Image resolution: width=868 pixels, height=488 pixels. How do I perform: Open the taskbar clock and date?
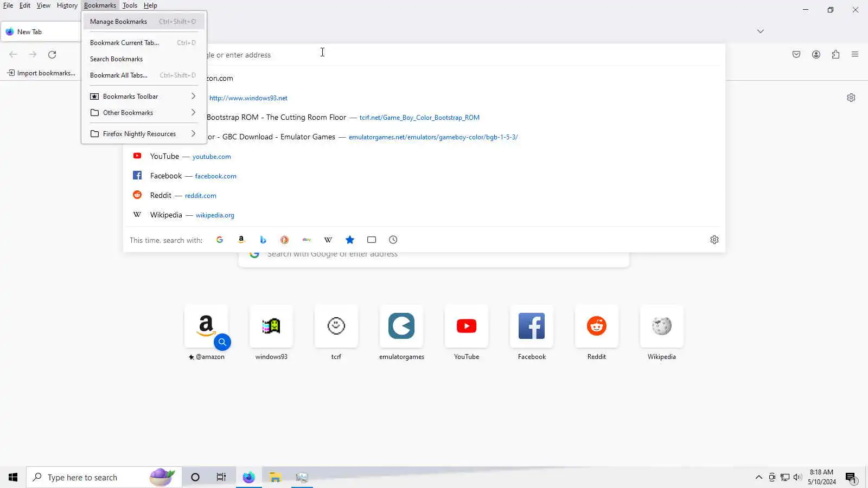[821, 477]
